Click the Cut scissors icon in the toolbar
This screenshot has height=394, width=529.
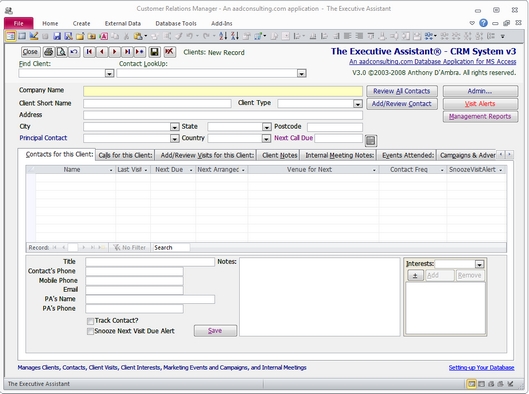pos(127,36)
